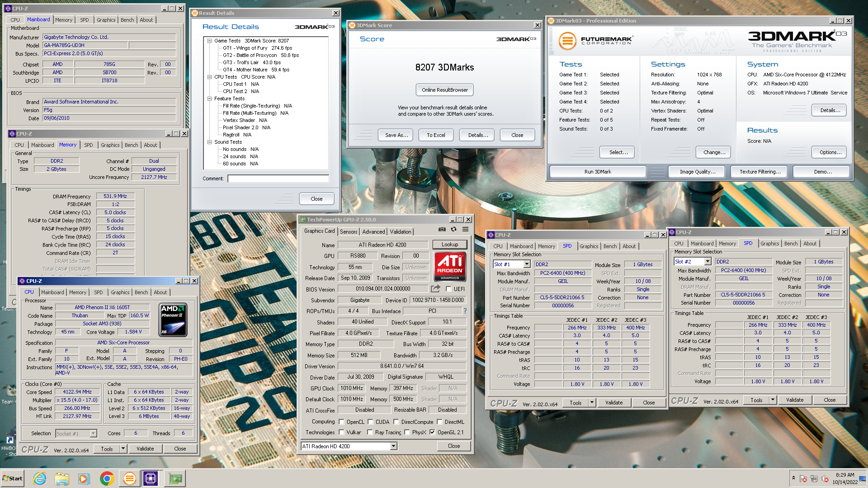
Task: Click the GPU-Z refresh icon
Action: pyautogui.click(x=453, y=230)
